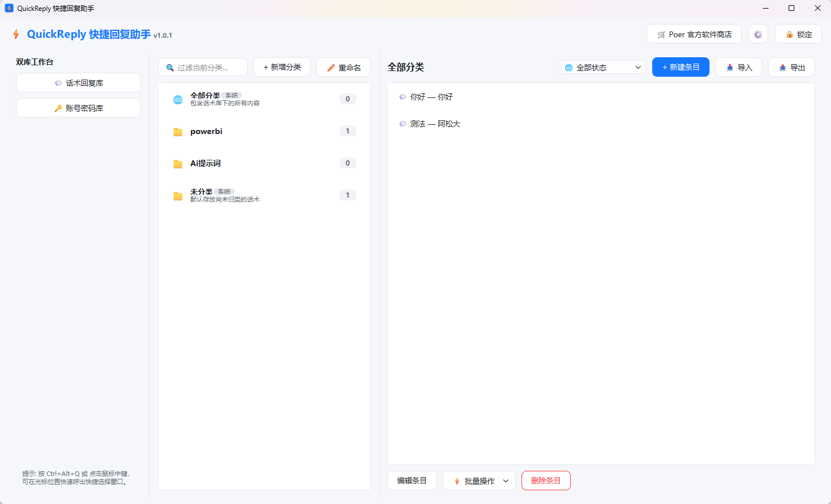
Task: Click the 双库工作台 sidebar heading
Action: click(x=34, y=62)
